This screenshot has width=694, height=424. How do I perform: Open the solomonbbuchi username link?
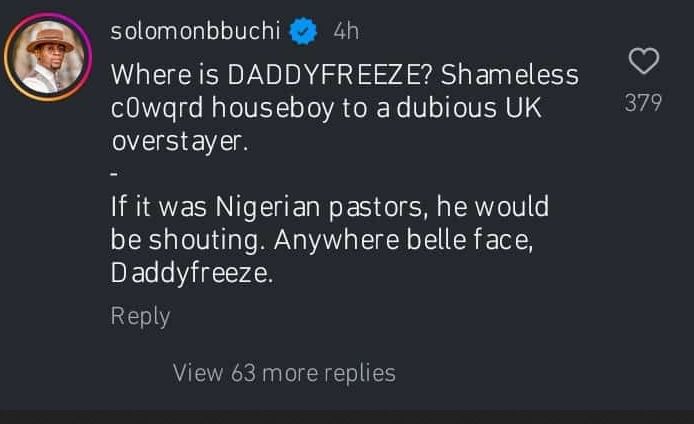click(195, 32)
